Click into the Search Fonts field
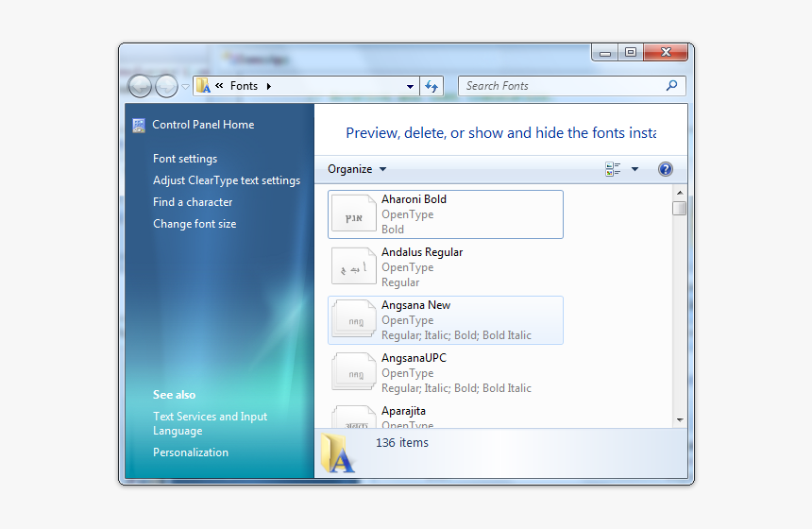This screenshot has height=529, width=812. tap(572, 86)
